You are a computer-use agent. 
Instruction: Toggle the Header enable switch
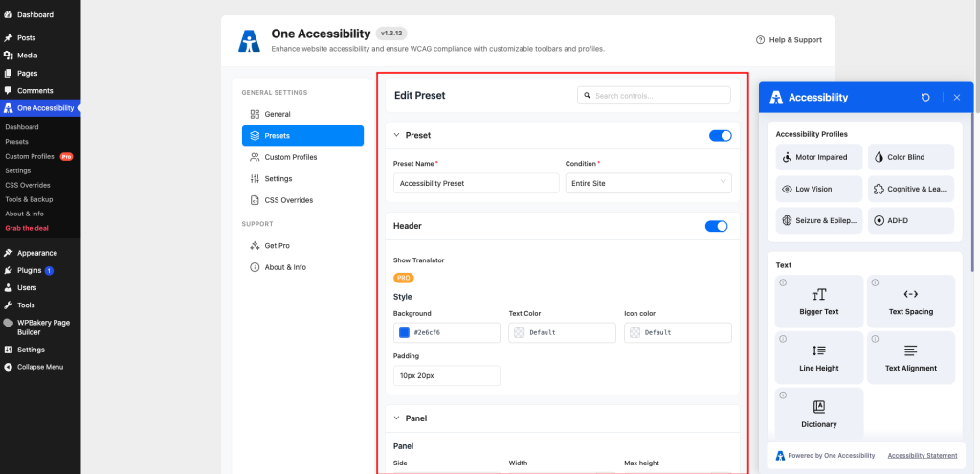coord(716,226)
